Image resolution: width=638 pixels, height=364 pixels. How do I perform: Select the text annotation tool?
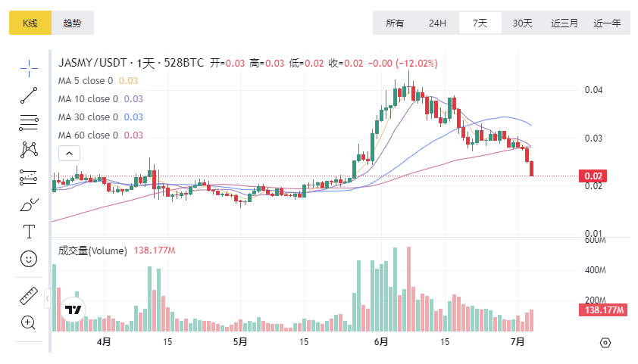29,232
